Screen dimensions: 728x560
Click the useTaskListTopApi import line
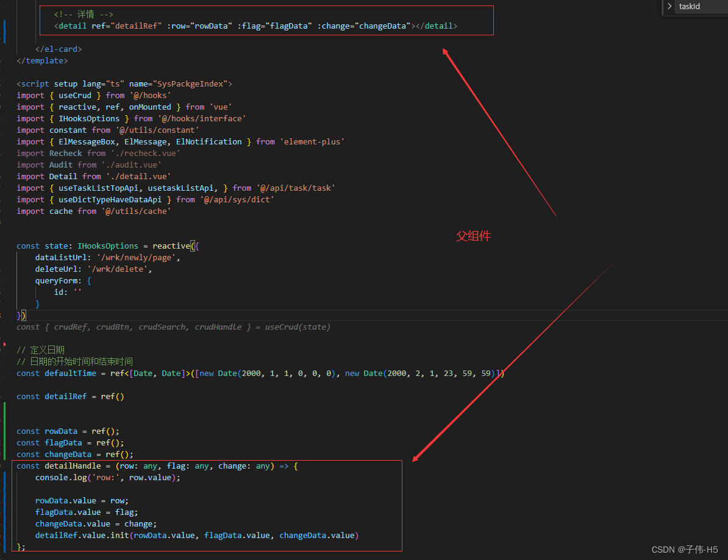click(x=176, y=188)
